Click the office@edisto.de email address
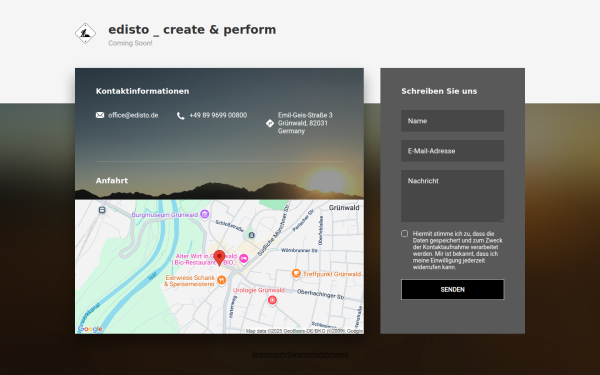The image size is (600, 375). pos(133,115)
